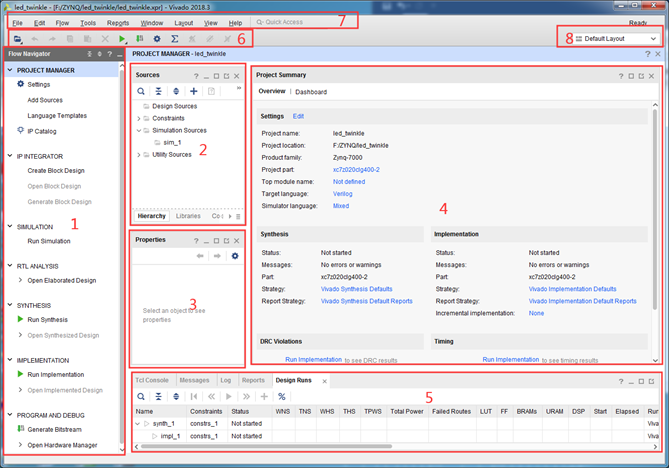Collapse synth_1 row in Design Runs
Viewport: 669px width, 468px height.
click(138, 424)
